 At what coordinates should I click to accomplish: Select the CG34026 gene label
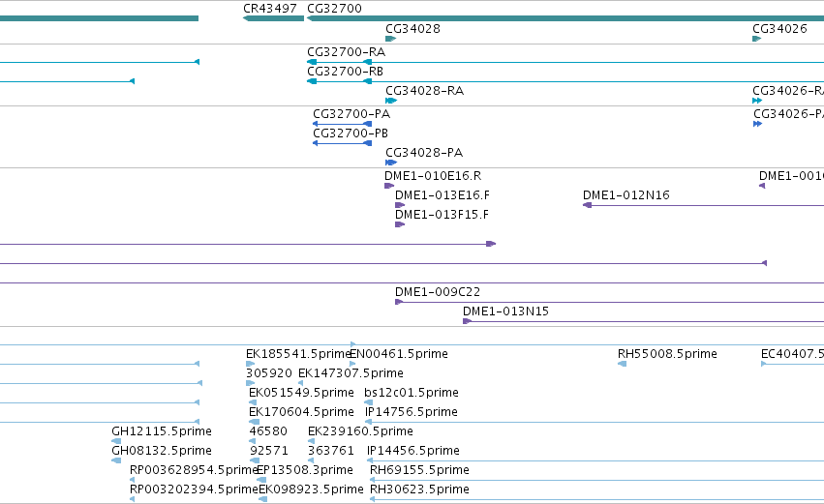[x=779, y=29]
